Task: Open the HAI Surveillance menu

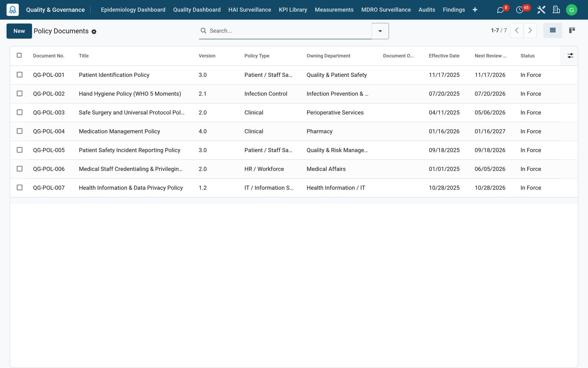Action: 250,10
